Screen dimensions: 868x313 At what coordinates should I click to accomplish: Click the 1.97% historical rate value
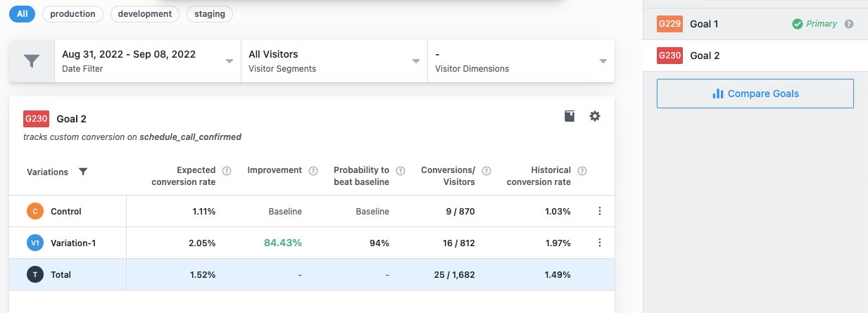point(558,243)
